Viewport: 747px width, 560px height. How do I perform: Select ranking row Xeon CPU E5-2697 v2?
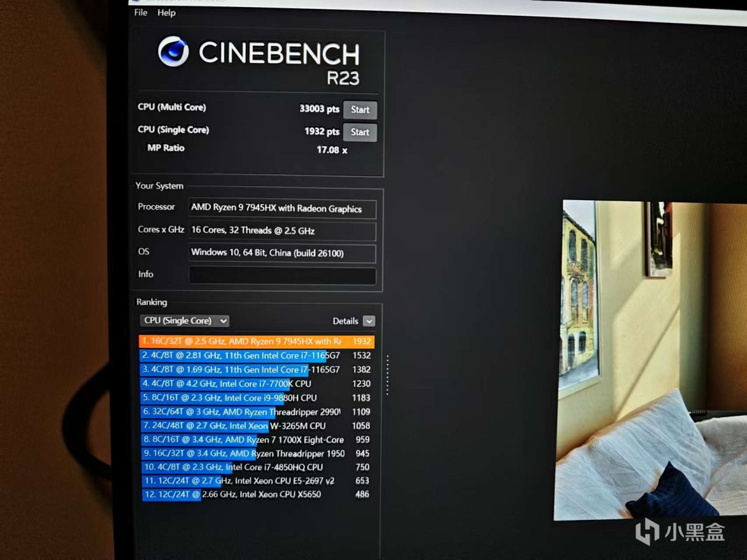click(x=257, y=481)
